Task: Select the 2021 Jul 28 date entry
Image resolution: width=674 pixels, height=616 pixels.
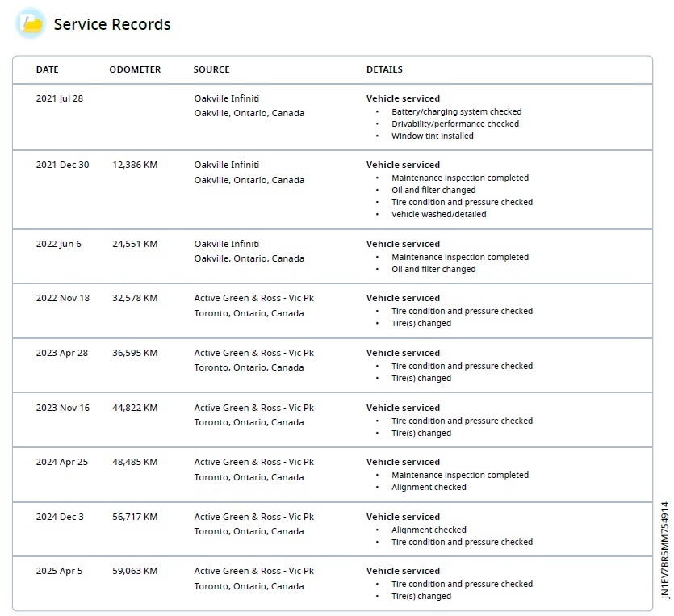Action: [x=60, y=98]
